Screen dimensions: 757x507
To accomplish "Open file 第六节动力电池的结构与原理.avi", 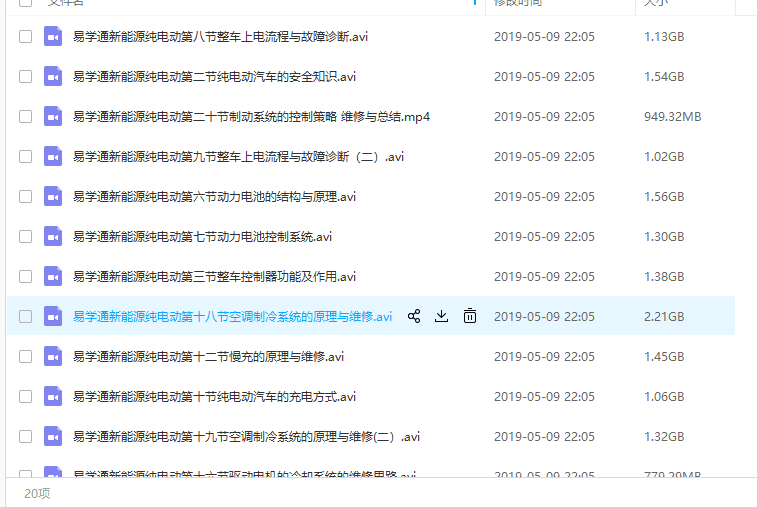I will click(x=214, y=197).
